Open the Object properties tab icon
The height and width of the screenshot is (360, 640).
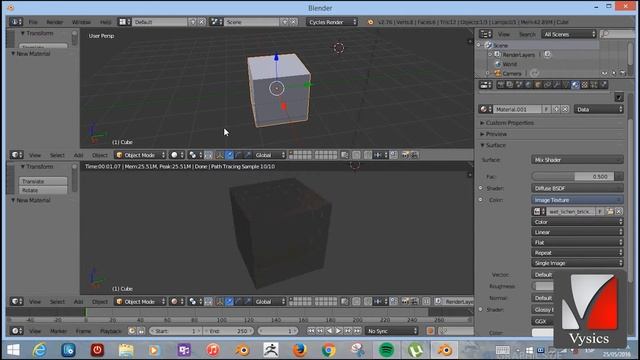(538, 85)
